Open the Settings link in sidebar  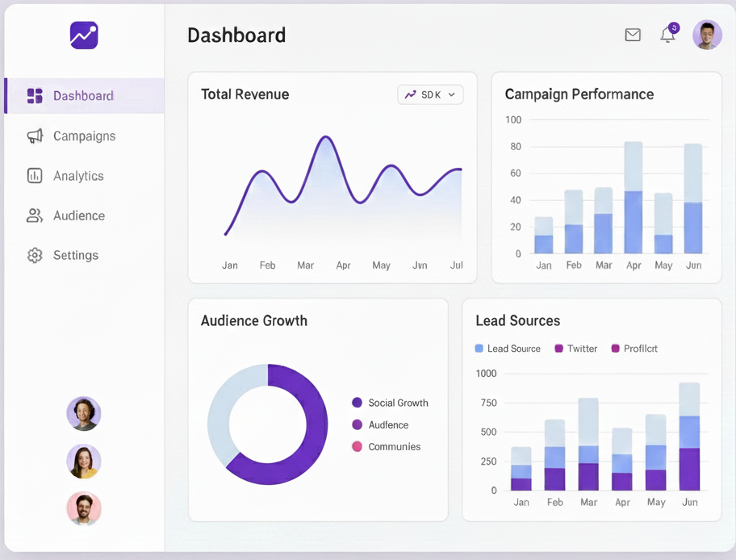point(76,255)
